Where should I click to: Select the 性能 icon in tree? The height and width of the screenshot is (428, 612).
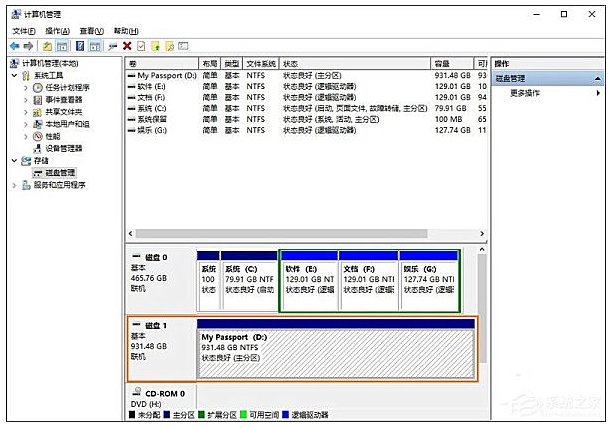(37, 136)
